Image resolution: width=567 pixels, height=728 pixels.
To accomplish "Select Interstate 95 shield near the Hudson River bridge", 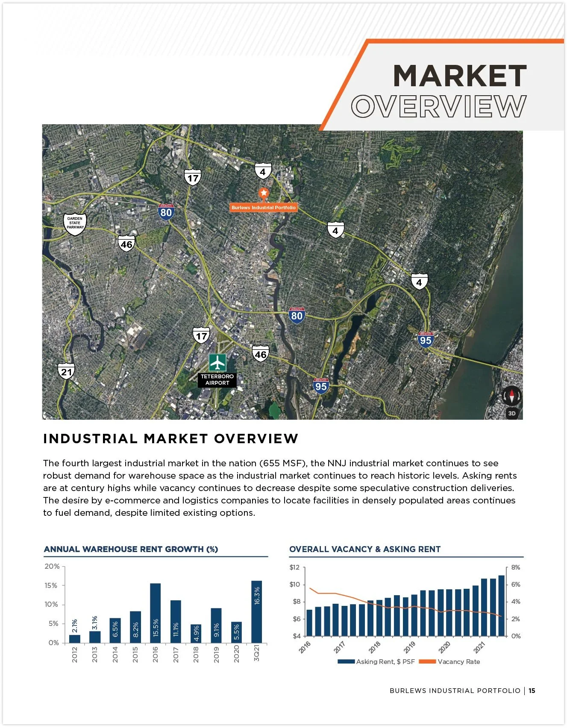I will 426,340.
